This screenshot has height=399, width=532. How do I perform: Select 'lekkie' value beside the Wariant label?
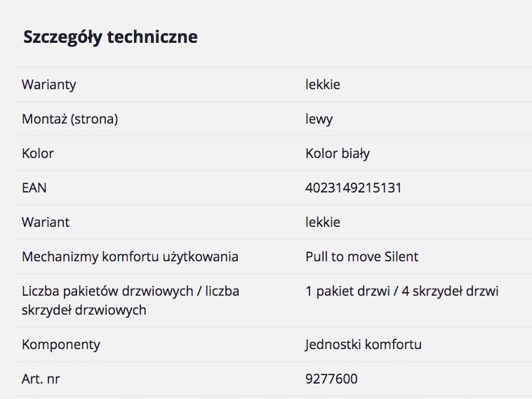323,223
